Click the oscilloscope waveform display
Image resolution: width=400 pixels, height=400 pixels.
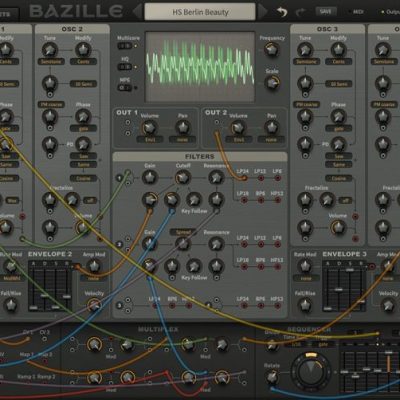click(200, 67)
